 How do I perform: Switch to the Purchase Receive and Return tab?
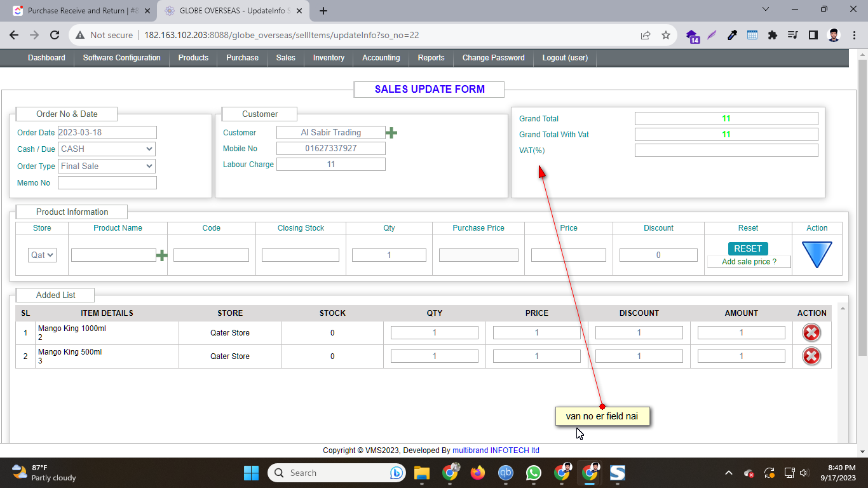80,11
